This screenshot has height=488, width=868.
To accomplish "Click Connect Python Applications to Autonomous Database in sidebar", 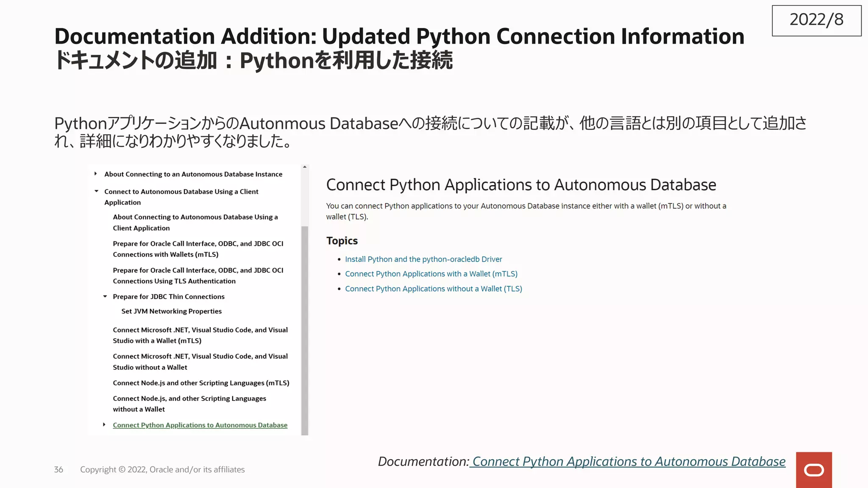I will pyautogui.click(x=200, y=425).
